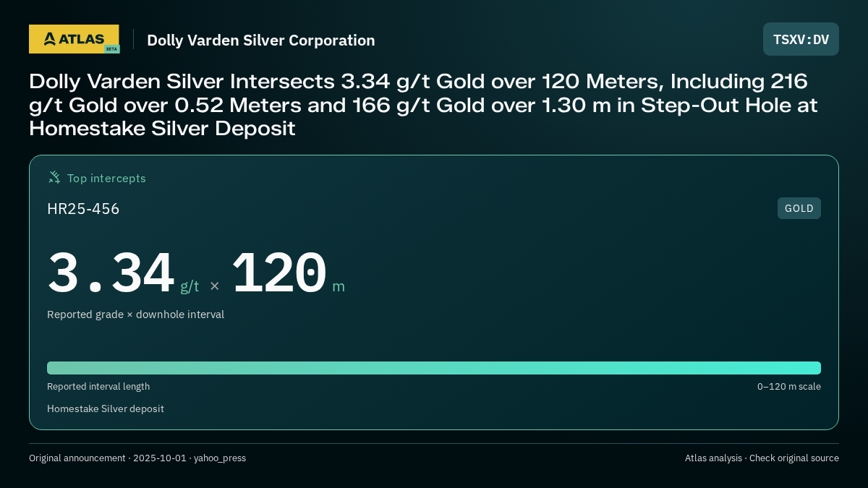Click 'Reported grade × downhole interval' caption

click(135, 314)
